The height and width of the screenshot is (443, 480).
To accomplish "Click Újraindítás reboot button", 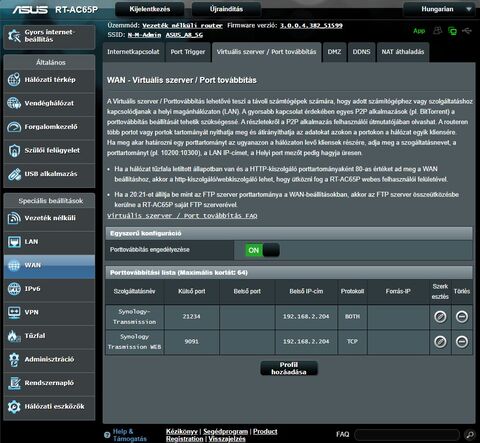I will (226, 9).
